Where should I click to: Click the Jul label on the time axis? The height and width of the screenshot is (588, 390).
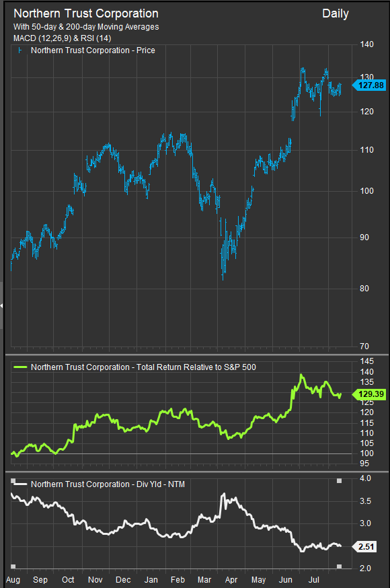point(313,580)
